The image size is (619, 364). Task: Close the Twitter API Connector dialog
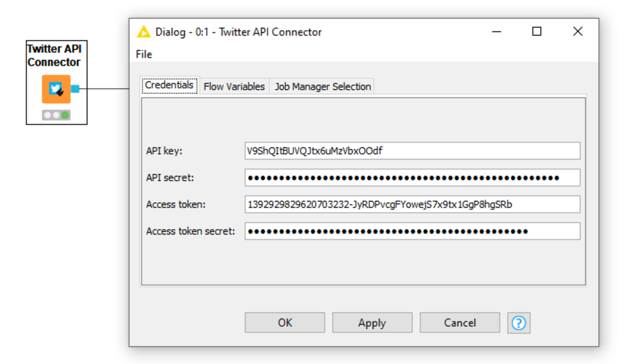[578, 31]
